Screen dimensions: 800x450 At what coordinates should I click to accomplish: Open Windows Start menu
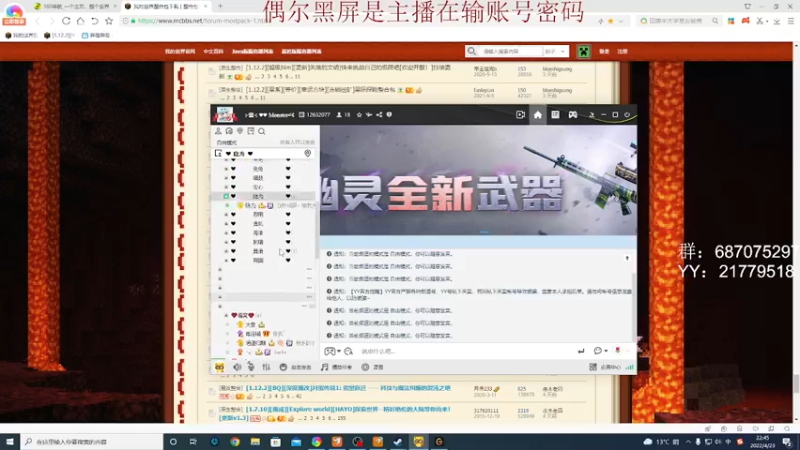click(10, 442)
